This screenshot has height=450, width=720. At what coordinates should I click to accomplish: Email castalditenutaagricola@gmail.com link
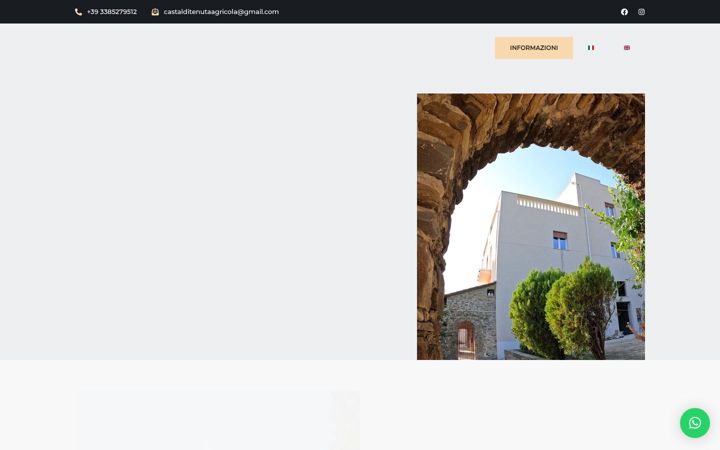[221, 12]
